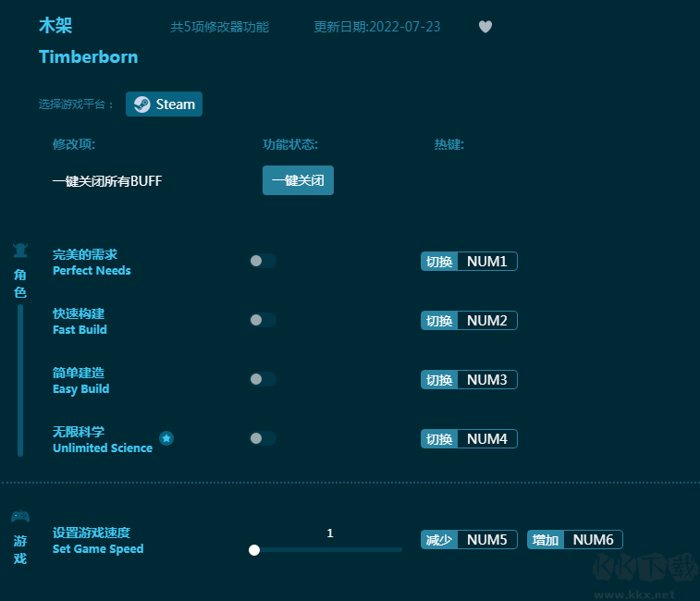
Task: Click the Set Game Speed slider handle
Action: click(254, 550)
